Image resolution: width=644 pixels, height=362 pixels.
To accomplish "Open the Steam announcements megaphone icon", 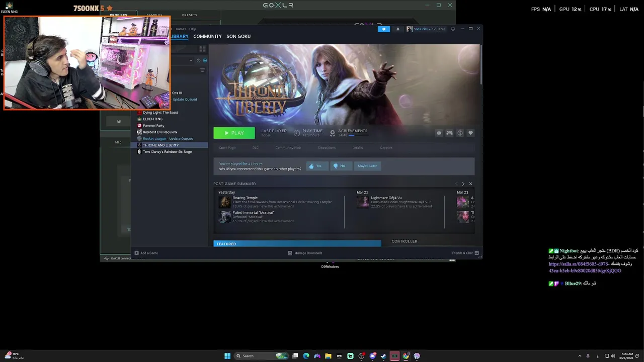I will (384, 29).
